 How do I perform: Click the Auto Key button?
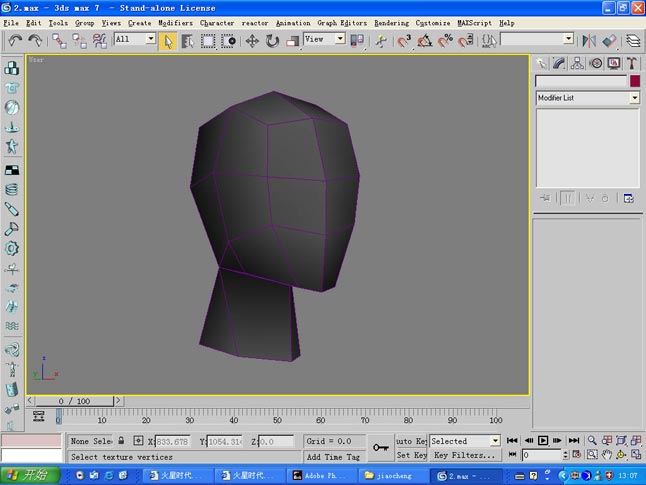click(411, 441)
